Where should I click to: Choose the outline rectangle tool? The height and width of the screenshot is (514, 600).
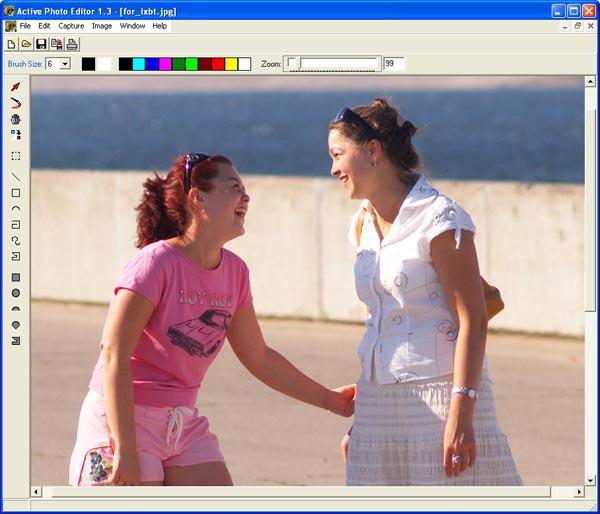pos(15,193)
